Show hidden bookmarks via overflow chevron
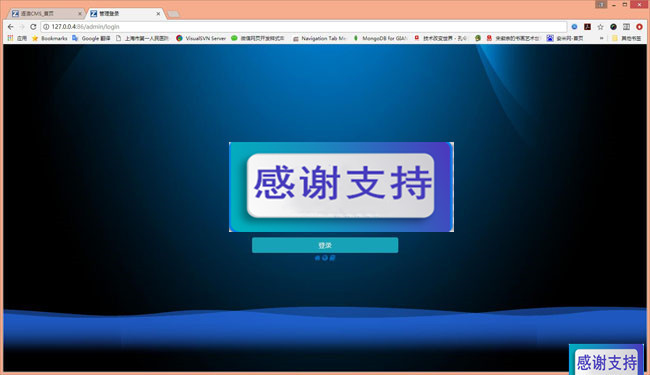Viewport: 650px width, 375px height. (601, 38)
